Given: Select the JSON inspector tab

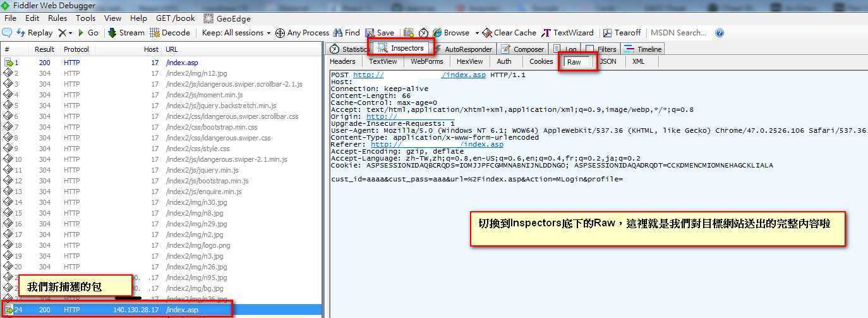Looking at the screenshot, I should coord(608,61).
